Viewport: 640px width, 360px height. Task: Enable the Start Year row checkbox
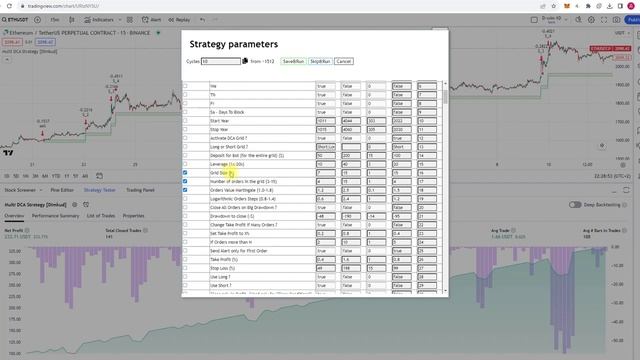(x=185, y=121)
